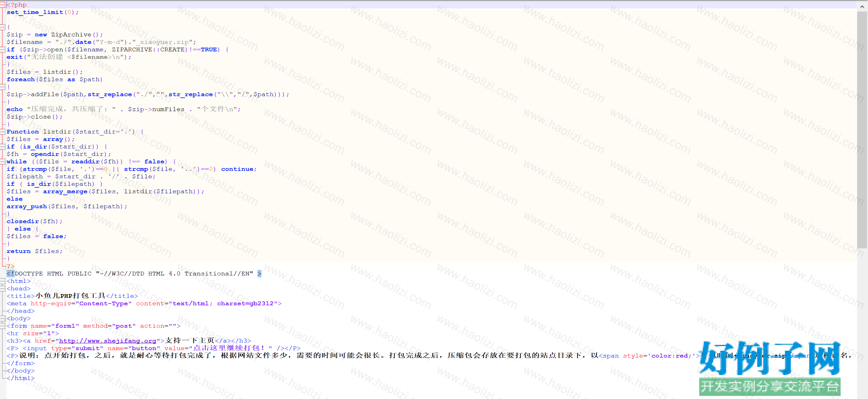Collapse the fold at if (is_dir($start_dir))
Viewport: 868px width, 399px height.
(2, 147)
